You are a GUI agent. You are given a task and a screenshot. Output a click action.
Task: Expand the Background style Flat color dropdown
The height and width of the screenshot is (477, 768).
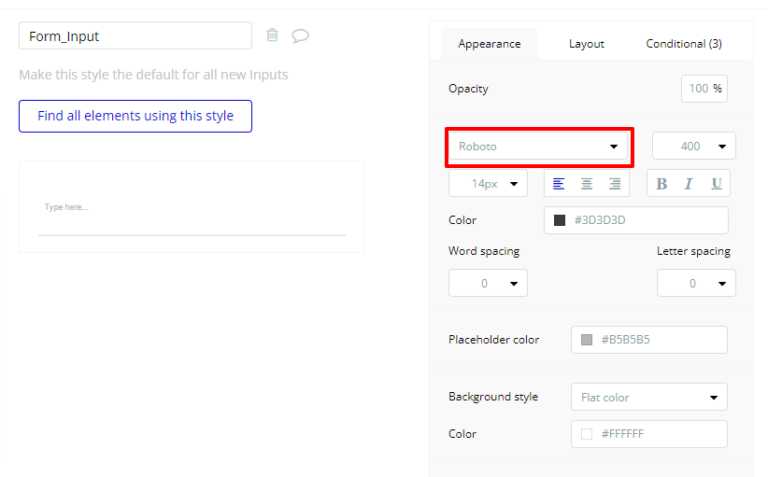(648, 397)
